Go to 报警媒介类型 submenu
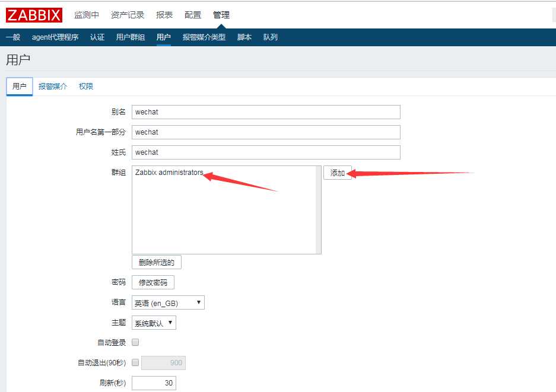Viewport: 556px width, 392px height. [204, 37]
